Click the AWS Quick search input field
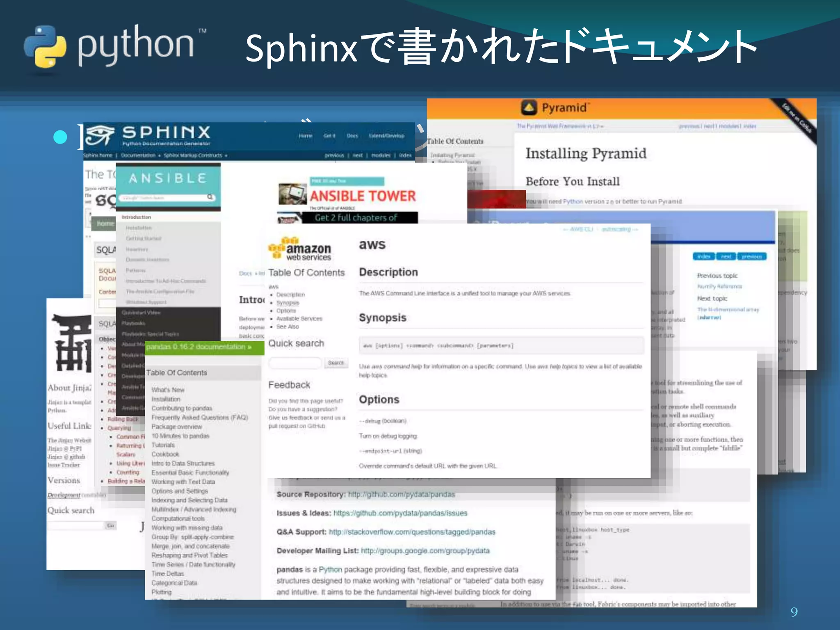The image size is (840, 630). [295, 363]
